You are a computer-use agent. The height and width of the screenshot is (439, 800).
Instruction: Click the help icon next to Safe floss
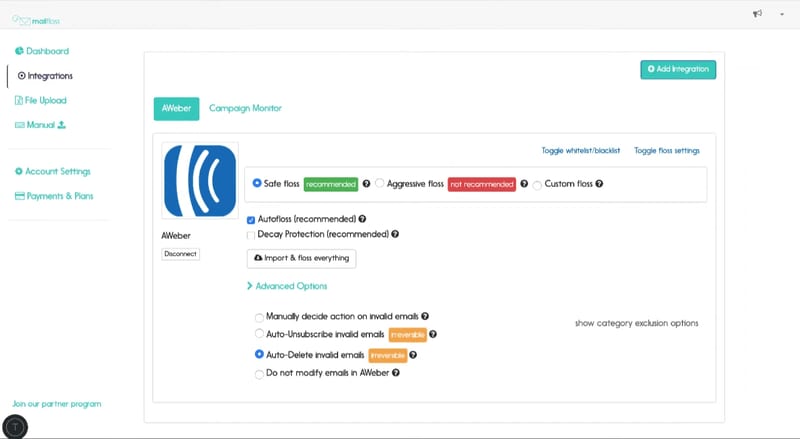[x=366, y=184]
